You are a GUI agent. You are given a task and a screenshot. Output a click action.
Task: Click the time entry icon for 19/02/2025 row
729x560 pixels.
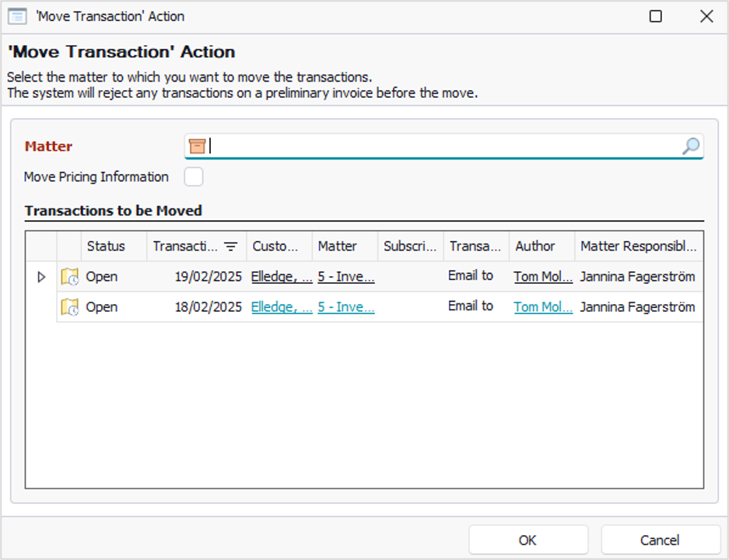tap(70, 277)
